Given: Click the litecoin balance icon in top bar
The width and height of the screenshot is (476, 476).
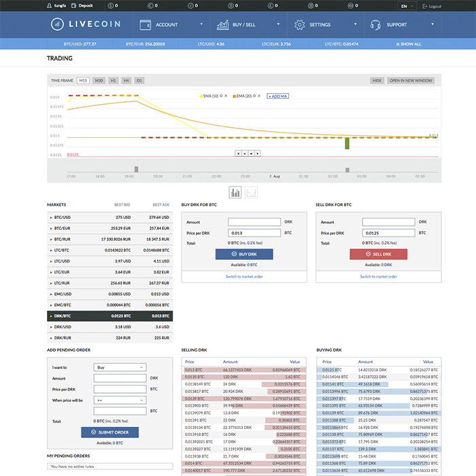Looking at the screenshot, I should (270, 5).
